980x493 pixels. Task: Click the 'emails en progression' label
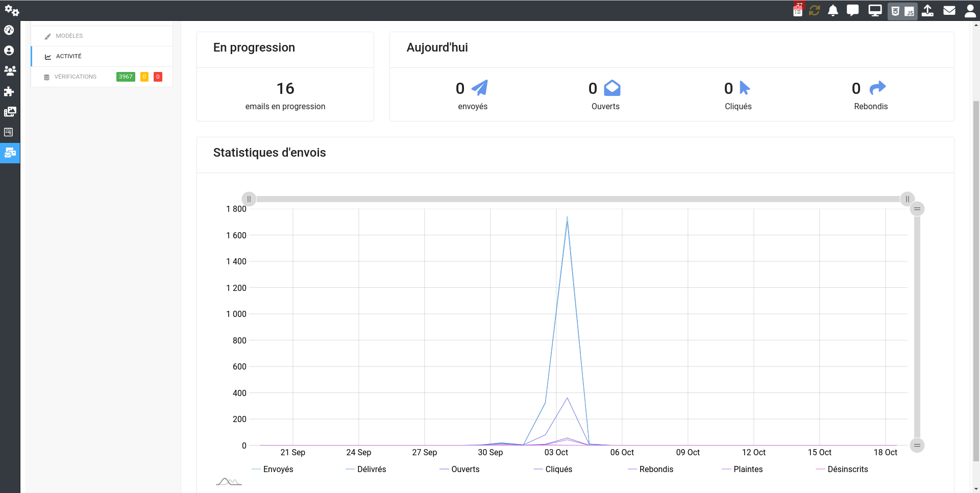coord(285,106)
